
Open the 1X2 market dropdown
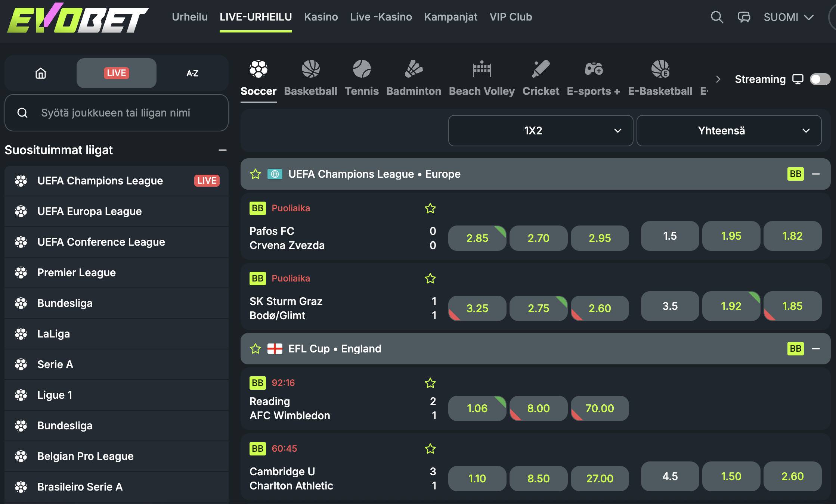541,131
